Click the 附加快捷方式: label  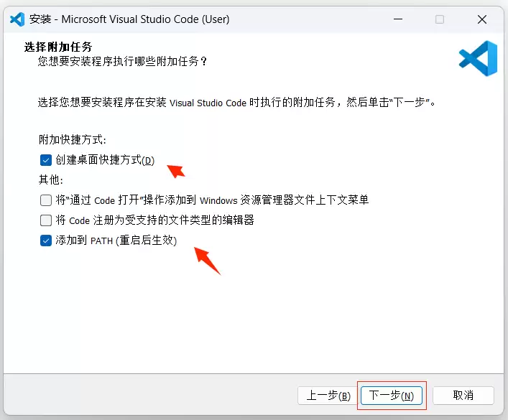[x=73, y=140]
